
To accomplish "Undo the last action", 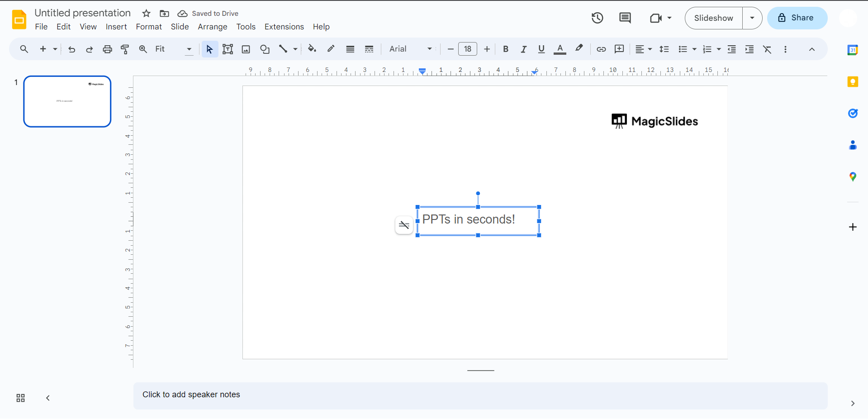I will (x=71, y=49).
